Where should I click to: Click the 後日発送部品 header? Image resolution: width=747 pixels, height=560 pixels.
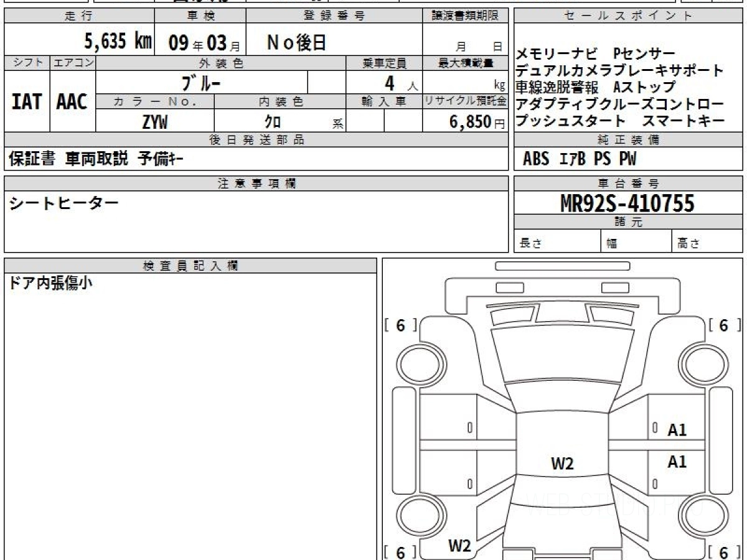point(256,140)
